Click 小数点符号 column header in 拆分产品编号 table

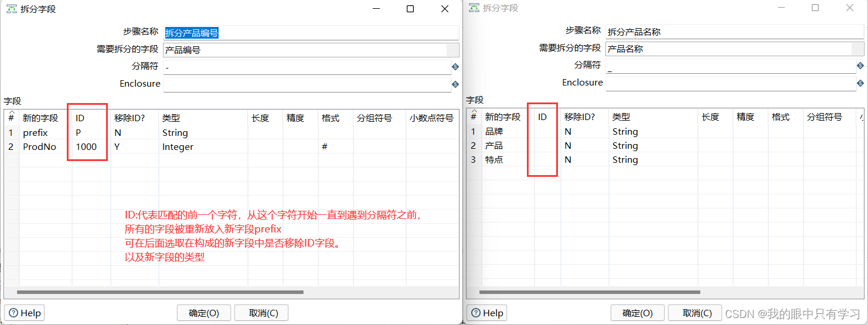tap(431, 118)
